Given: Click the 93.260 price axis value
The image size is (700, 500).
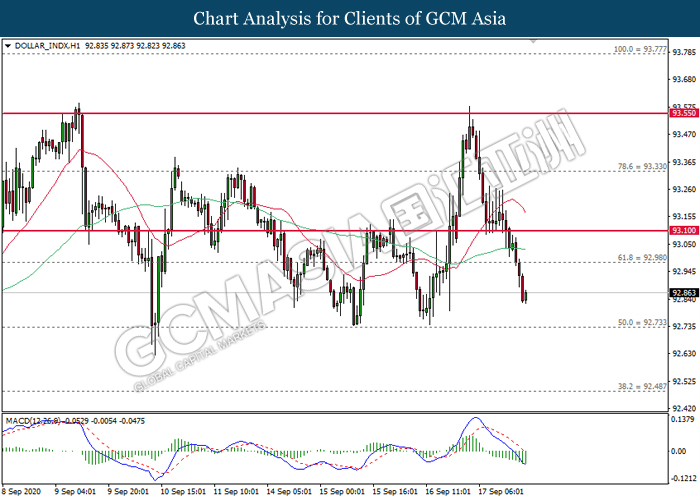Looking at the screenshot, I should (684, 189).
